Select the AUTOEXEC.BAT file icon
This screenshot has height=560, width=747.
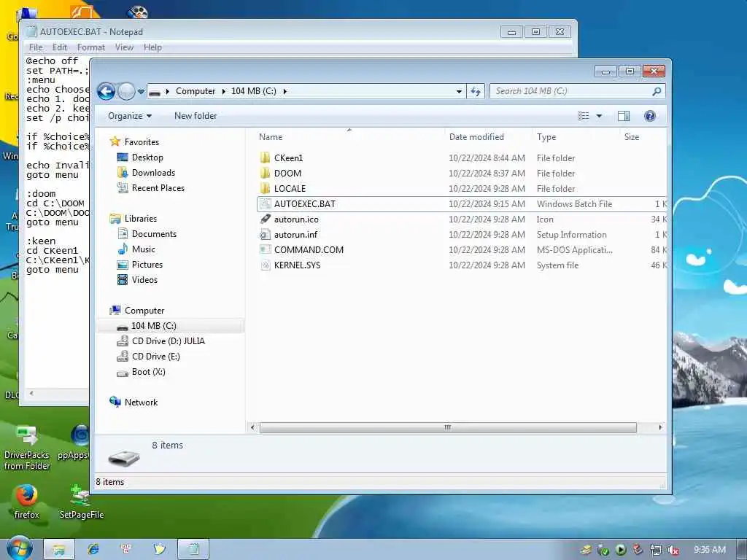click(x=266, y=204)
